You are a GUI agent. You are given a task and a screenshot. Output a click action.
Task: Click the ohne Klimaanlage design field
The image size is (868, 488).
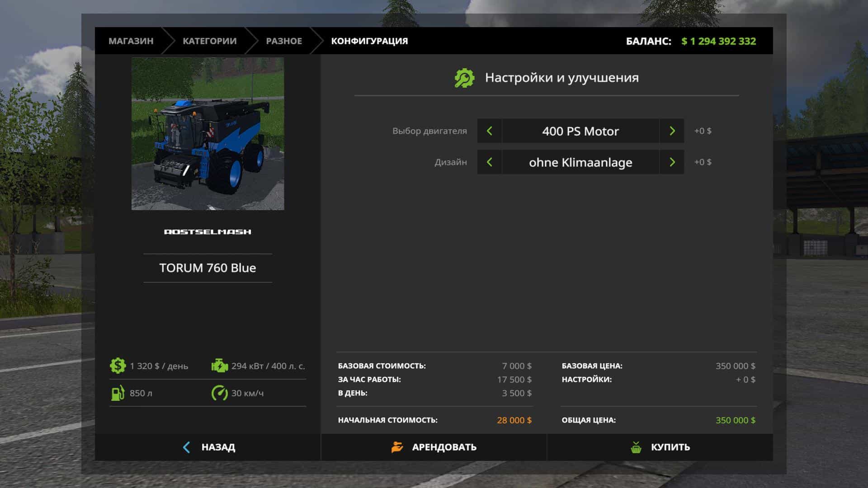[x=580, y=162]
